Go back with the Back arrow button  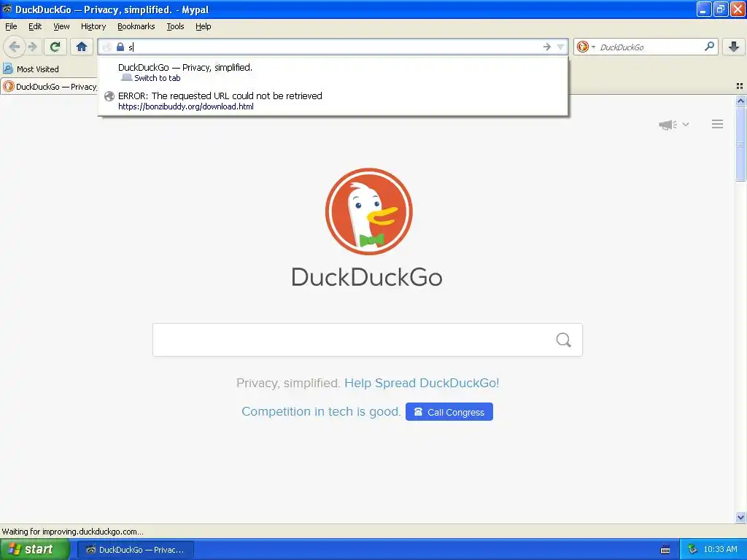pos(15,47)
